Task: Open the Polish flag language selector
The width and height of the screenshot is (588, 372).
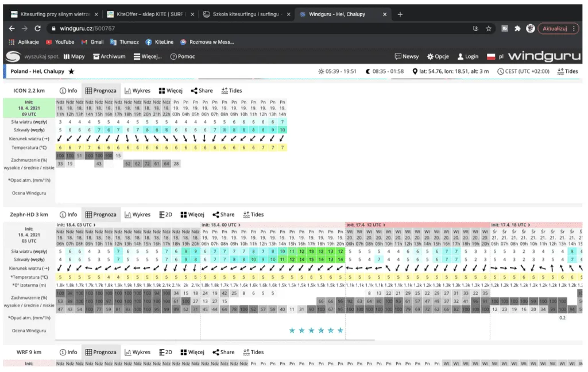Action: point(495,56)
